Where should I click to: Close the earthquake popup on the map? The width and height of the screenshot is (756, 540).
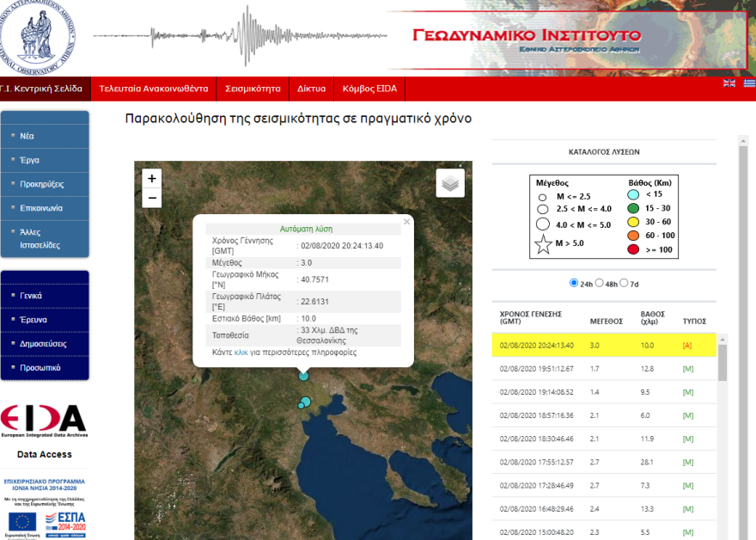pos(406,221)
